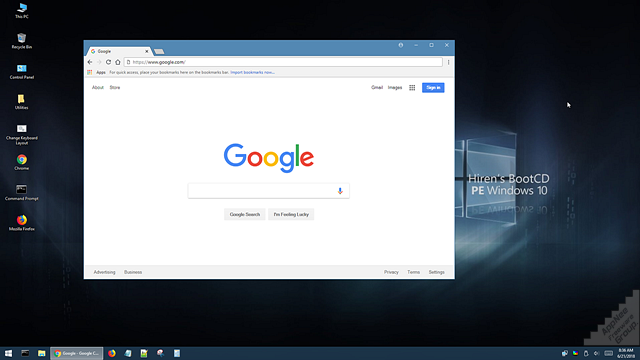Open File Explorer from the taskbar
Screen dimensions: 640x360
[42, 353]
